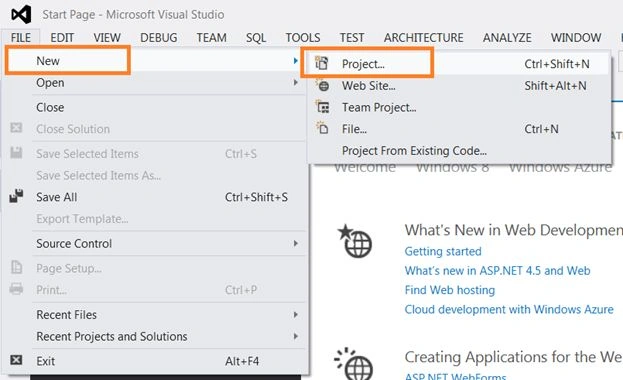
Task: Open the Getting started link
Action: [x=443, y=251]
